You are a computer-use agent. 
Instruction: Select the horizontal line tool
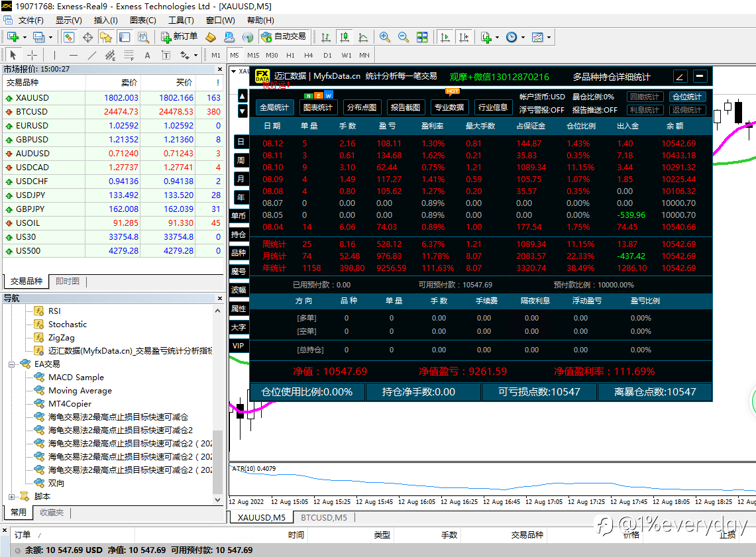(x=74, y=55)
